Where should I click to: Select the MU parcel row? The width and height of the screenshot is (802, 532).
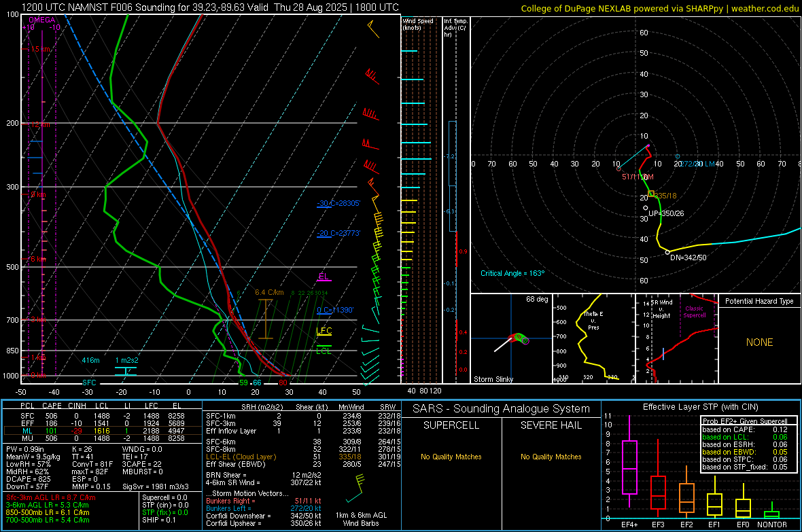click(x=103, y=438)
